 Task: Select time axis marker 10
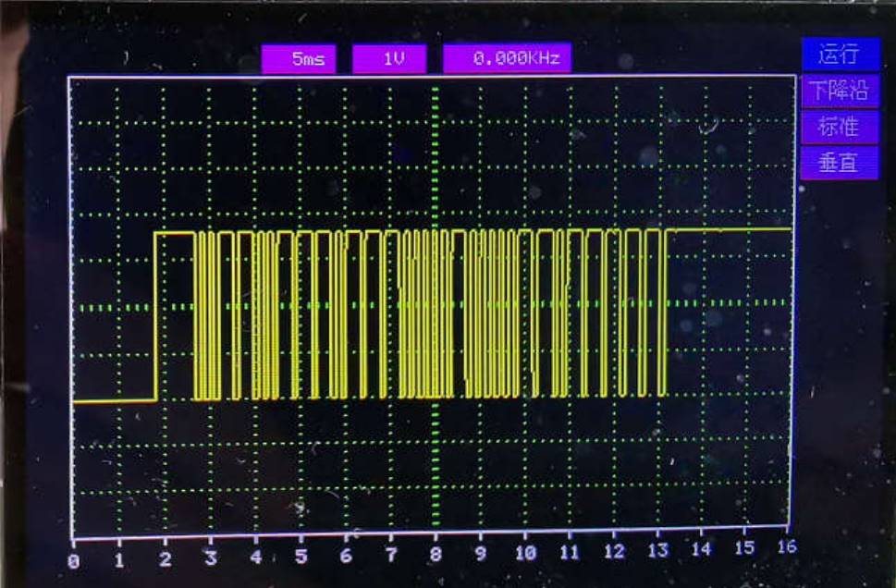pyautogui.click(x=525, y=554)
